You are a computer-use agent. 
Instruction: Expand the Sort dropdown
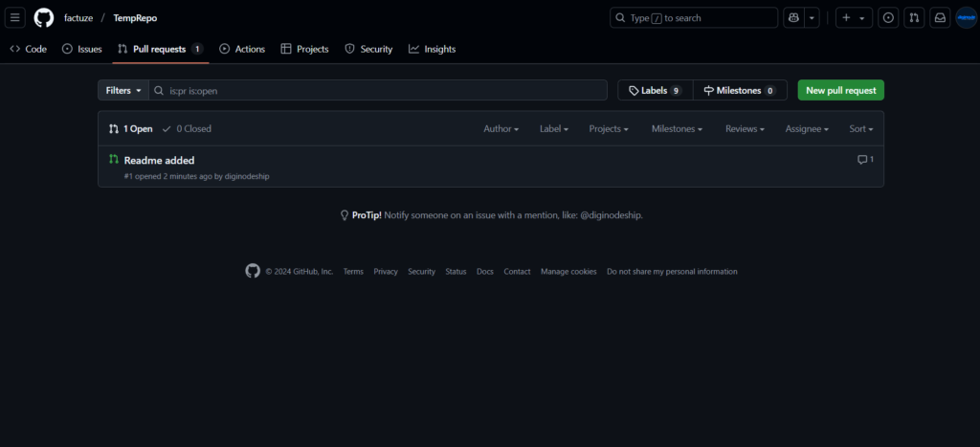tap(860, 128)
